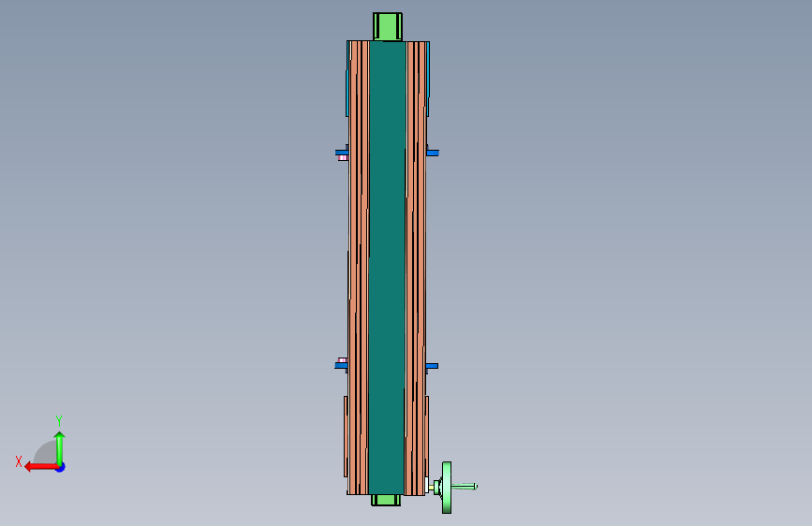Click the red X axis arrow of the triad
The image size is (812, 526).
tap(41, 467)
